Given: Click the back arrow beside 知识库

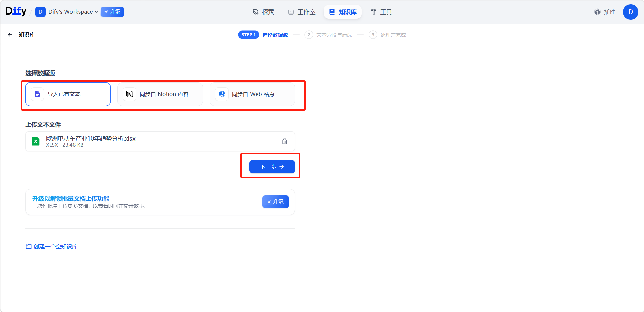Looking at the screenshot, I should pos(10,35).
